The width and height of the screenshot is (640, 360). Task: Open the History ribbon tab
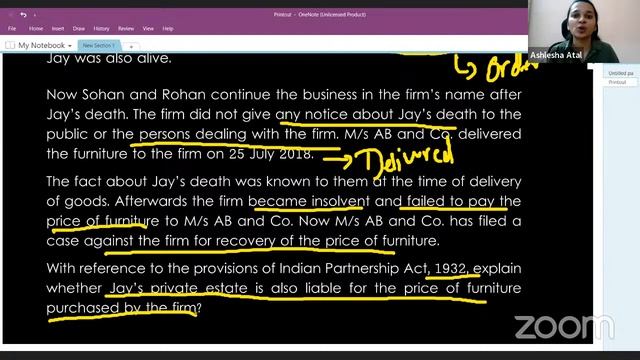[101, 29]
